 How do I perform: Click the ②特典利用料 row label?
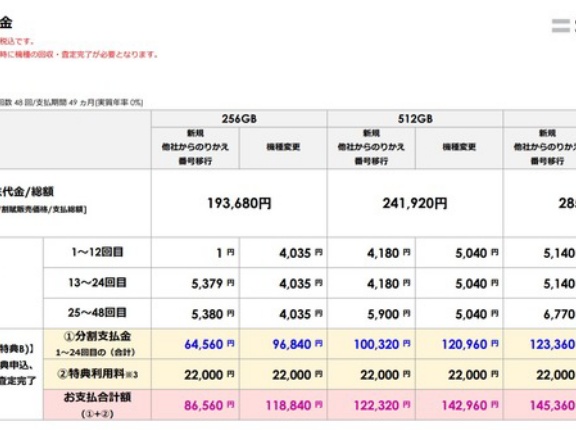97,374
